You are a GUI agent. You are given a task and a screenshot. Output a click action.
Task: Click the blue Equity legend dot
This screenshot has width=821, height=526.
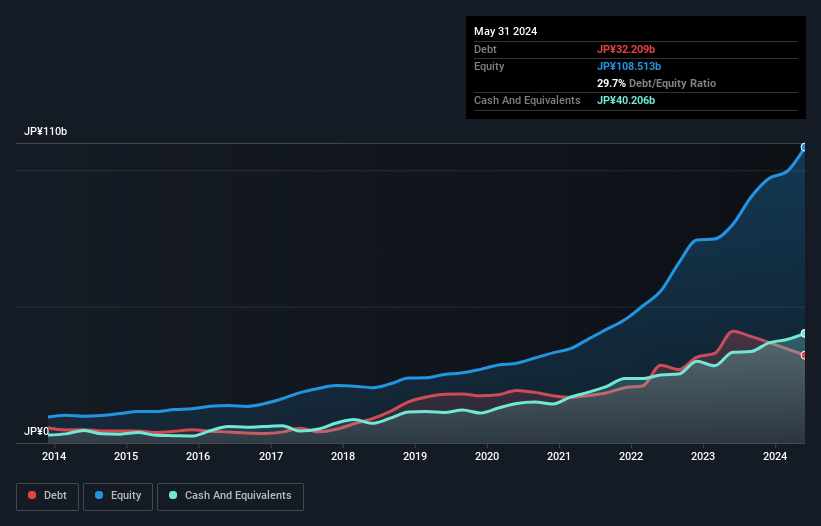[99, 495]
